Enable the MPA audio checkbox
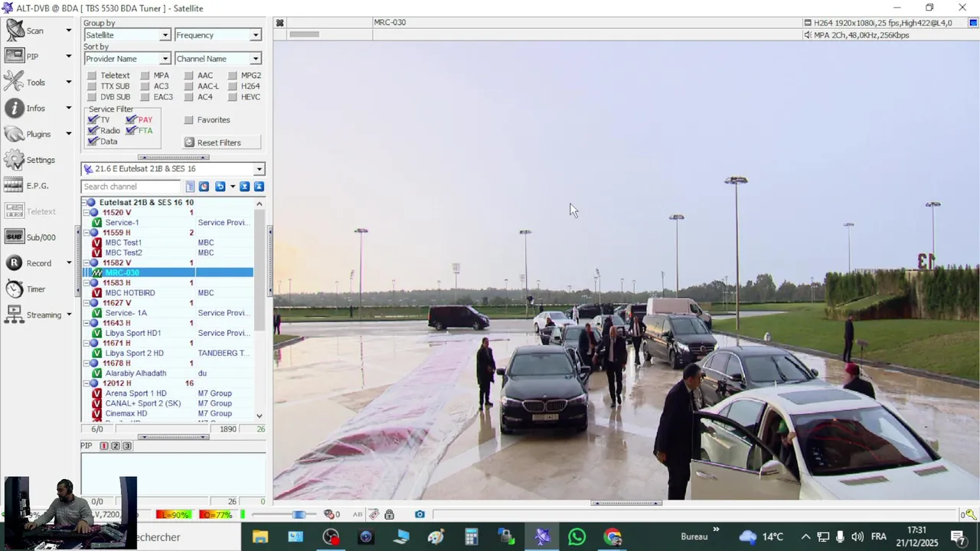Screen dimensions: 980x551 (144, 76)
